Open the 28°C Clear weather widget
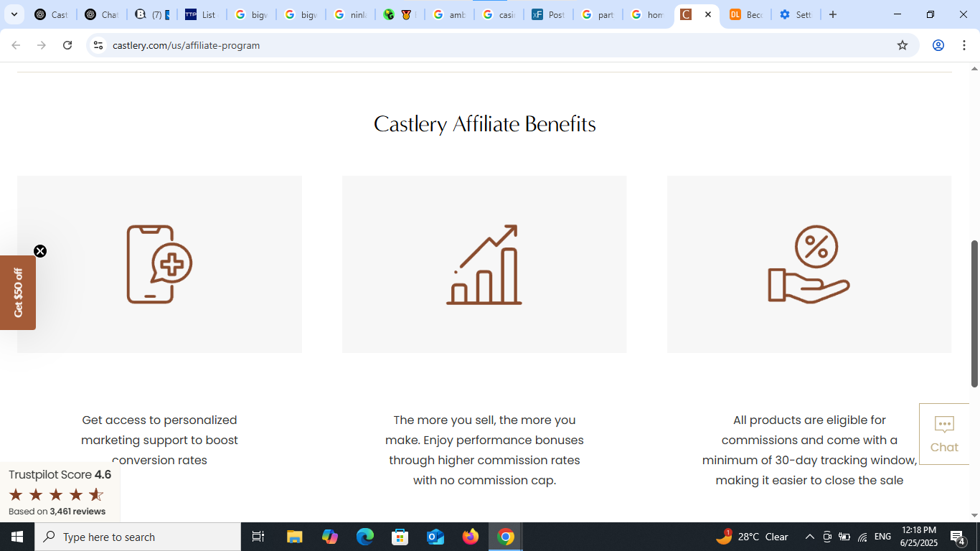Image resolution: width=980 pixels, height=551 pixels. [x=752, y=537]
